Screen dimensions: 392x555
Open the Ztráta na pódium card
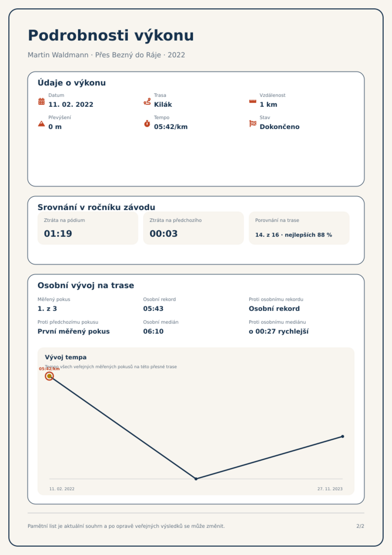[88, 228]
